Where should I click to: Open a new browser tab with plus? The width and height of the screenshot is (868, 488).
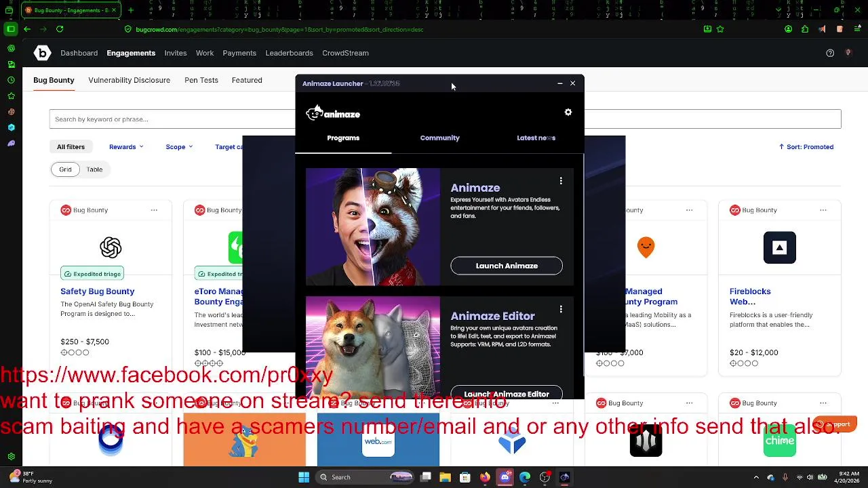[131, 10]
